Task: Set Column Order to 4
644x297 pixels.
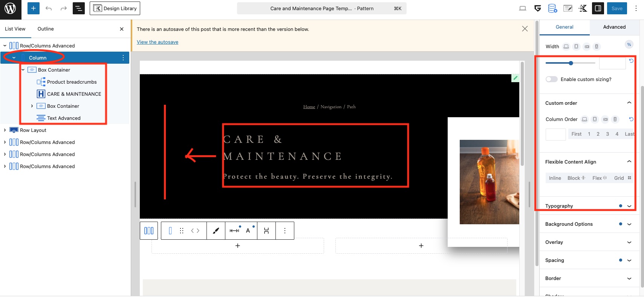Action: (617, 134)
